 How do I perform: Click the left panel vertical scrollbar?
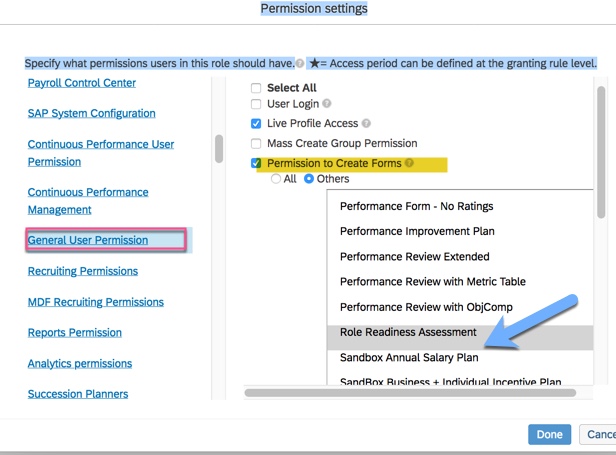pos(219,148)
